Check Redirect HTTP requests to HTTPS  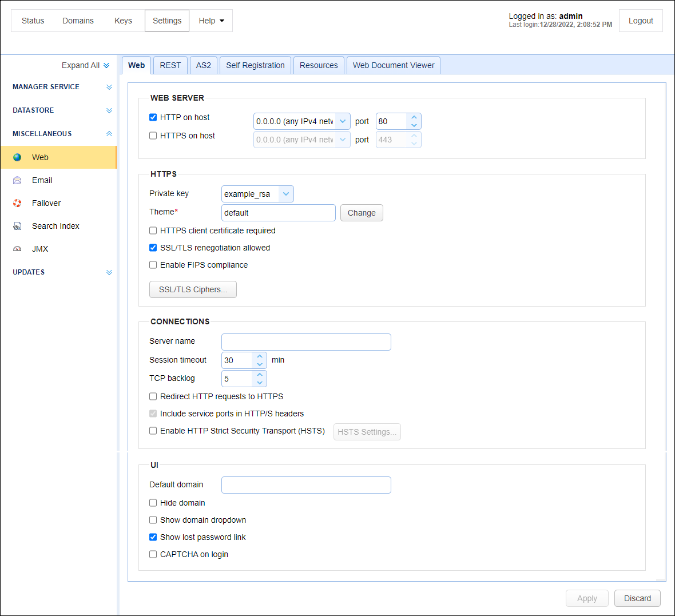[x=153, y=396]
